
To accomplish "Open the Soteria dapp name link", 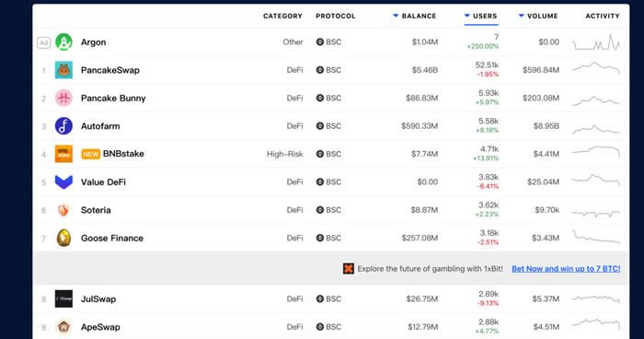I will click(x=96, y=210).
